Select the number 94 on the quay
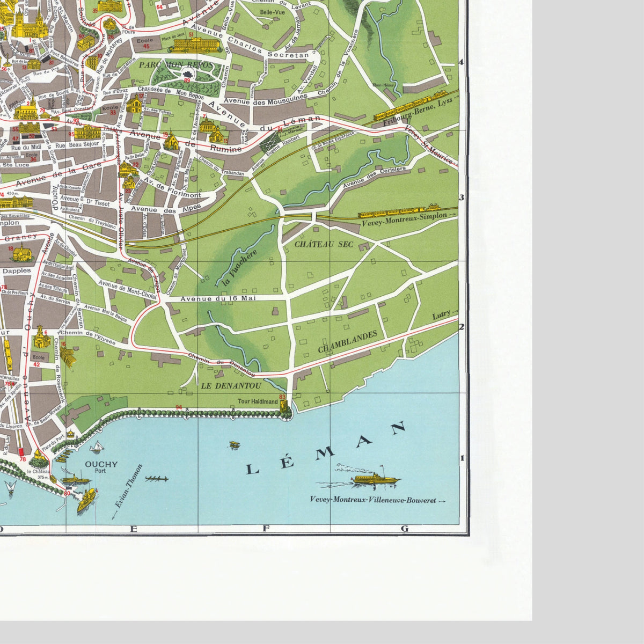This screenshot has height=644, width=644. point(178,408)
